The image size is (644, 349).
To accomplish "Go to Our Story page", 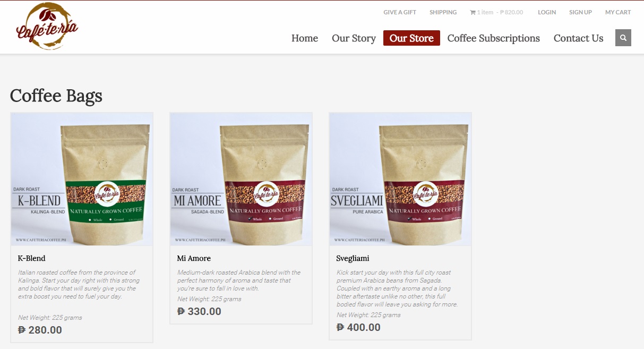I will (354, 38).
